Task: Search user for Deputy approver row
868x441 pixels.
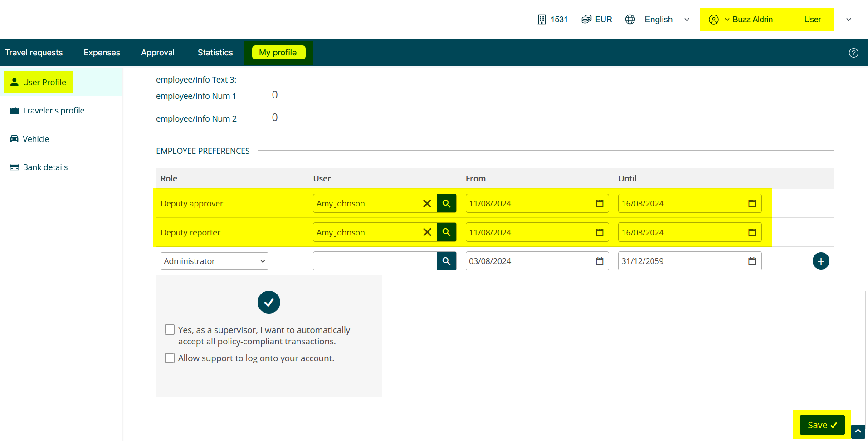Action: tap(446, 203)
